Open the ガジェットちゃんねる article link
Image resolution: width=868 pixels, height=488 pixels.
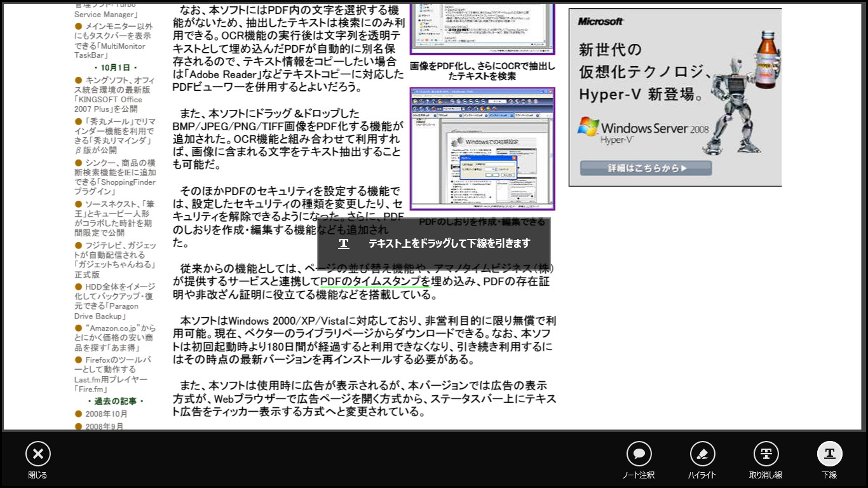[x=115, y=260]
